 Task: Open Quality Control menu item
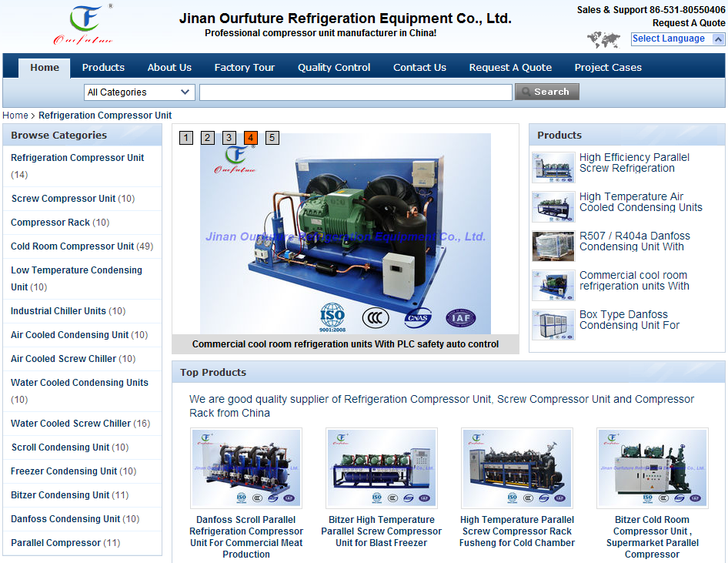pos(334,68)
